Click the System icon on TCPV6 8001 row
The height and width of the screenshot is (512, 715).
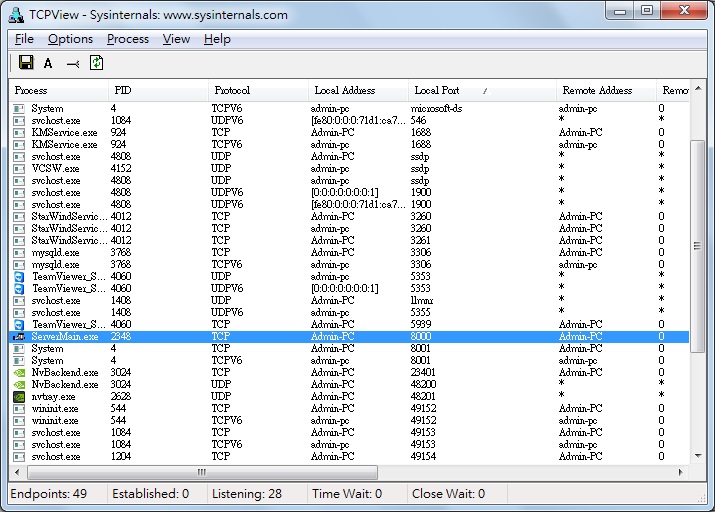(x=19, y=361)
